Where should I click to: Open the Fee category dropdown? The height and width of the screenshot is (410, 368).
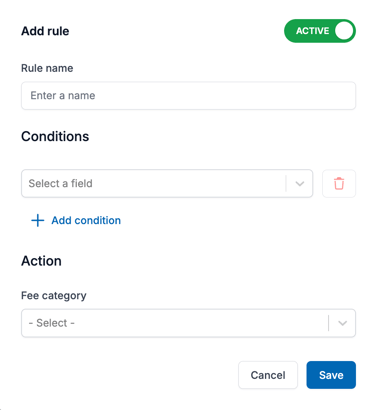[188, 323]
